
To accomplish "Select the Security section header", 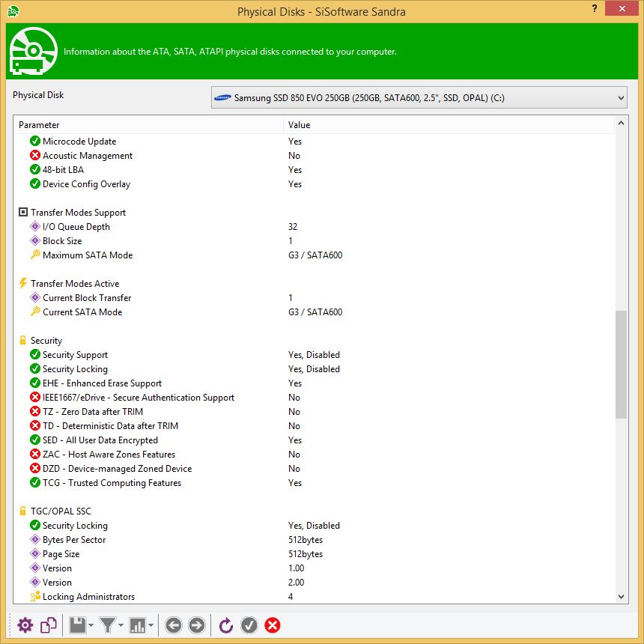I will click(x=46, y=341).
